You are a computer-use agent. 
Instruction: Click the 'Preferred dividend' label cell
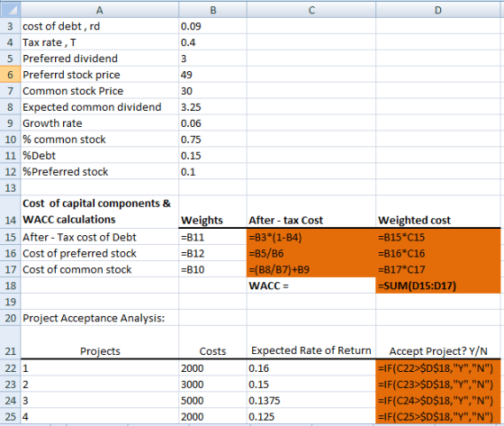coord(100,59)
